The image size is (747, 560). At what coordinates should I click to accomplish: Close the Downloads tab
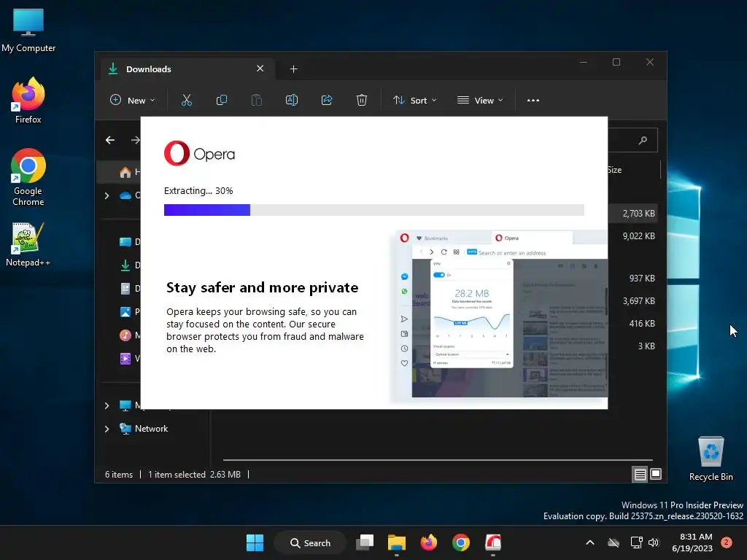(x=260, y=69)
